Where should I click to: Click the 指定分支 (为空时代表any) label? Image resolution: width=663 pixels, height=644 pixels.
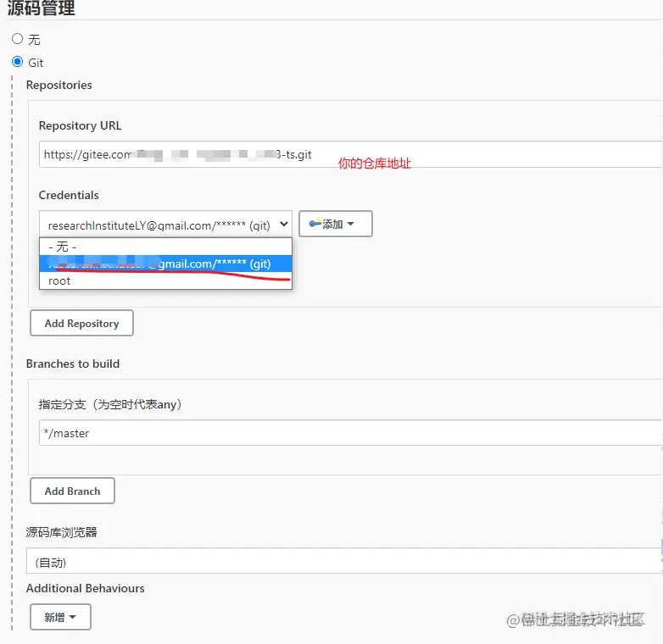point(110,404)
